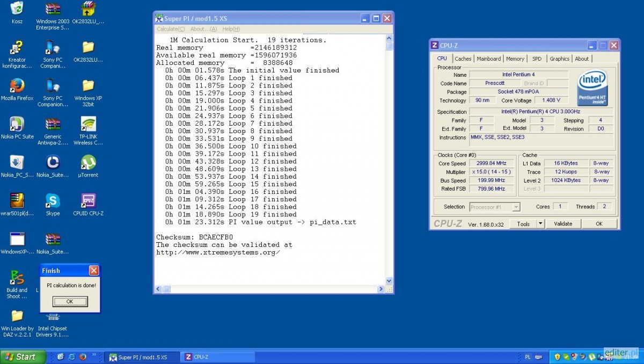Launch Mozilla Firefox from the desktop

click(17, 86)
